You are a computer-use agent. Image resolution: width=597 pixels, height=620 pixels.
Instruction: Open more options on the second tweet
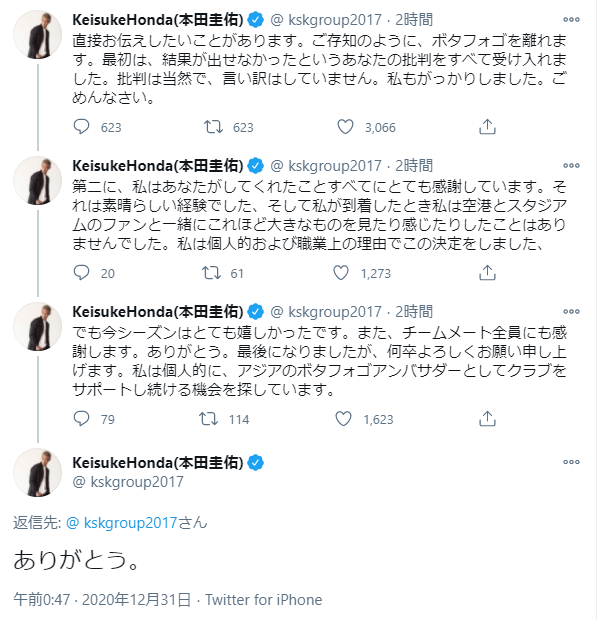(571, 165)
